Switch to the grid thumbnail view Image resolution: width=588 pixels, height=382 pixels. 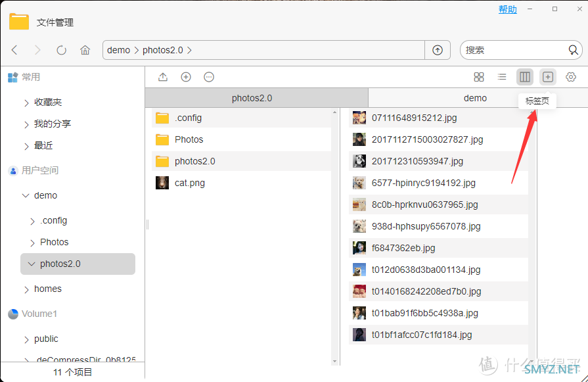[479, 77]
